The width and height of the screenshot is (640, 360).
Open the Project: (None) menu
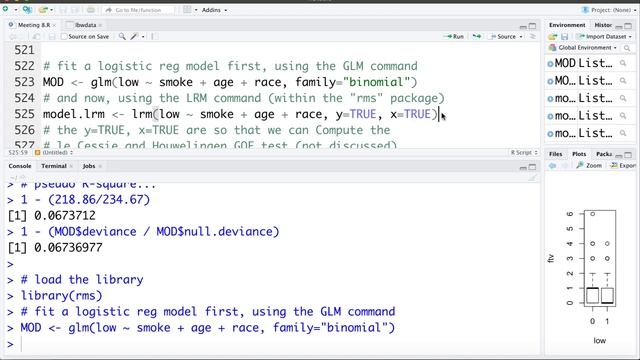point(609,10)
